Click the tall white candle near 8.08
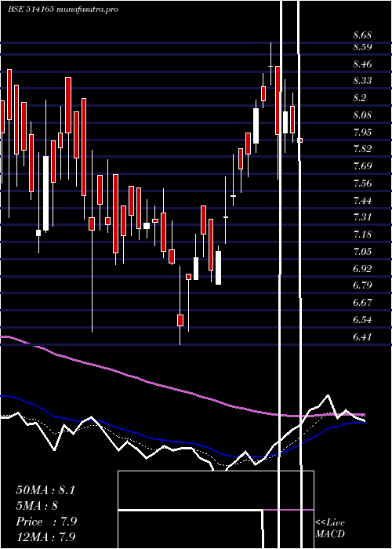Viewport: 392px width, 549px height. click(256, 125)
